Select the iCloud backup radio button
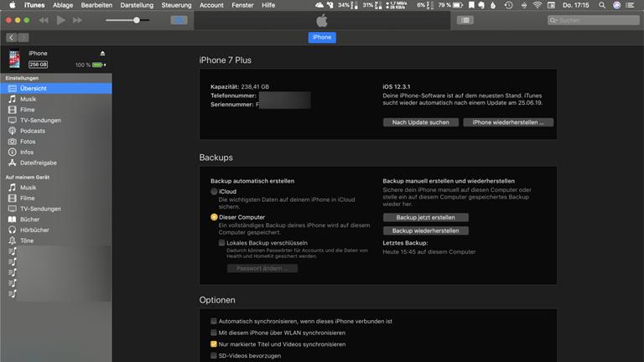Screen dimensions: 644x362 click(x=215, y=192)
